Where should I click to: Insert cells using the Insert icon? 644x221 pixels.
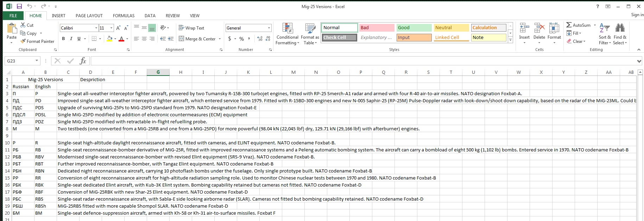[524, 28]
